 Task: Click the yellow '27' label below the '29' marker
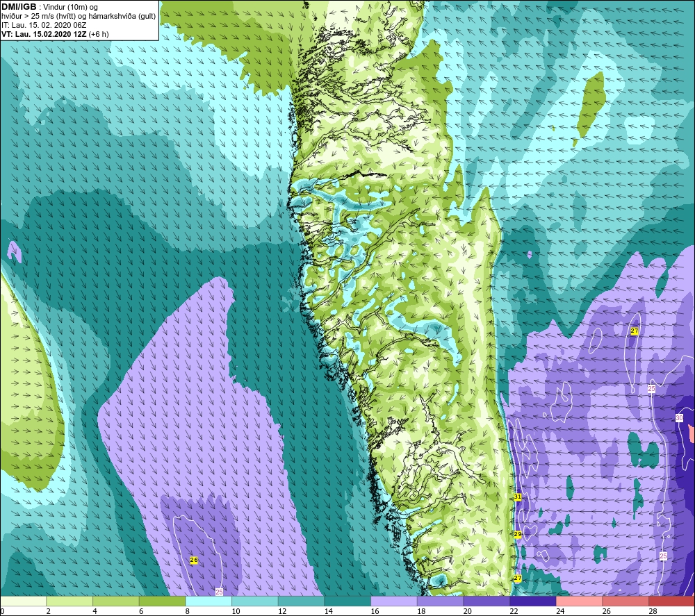coord(517,578)
